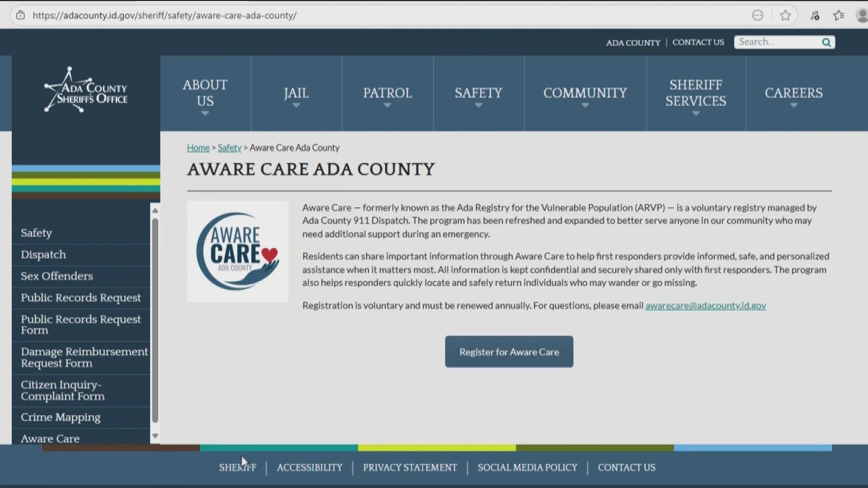This screenshot has width=868, height=488.
Task: Email awarecare@adacounty.id.gov via the link
Action: pos(705,305)
